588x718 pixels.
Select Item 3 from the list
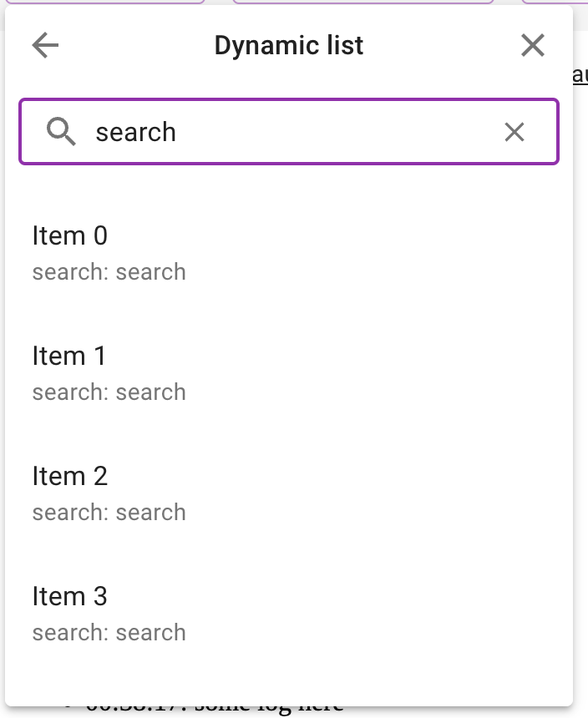(69, 596)
